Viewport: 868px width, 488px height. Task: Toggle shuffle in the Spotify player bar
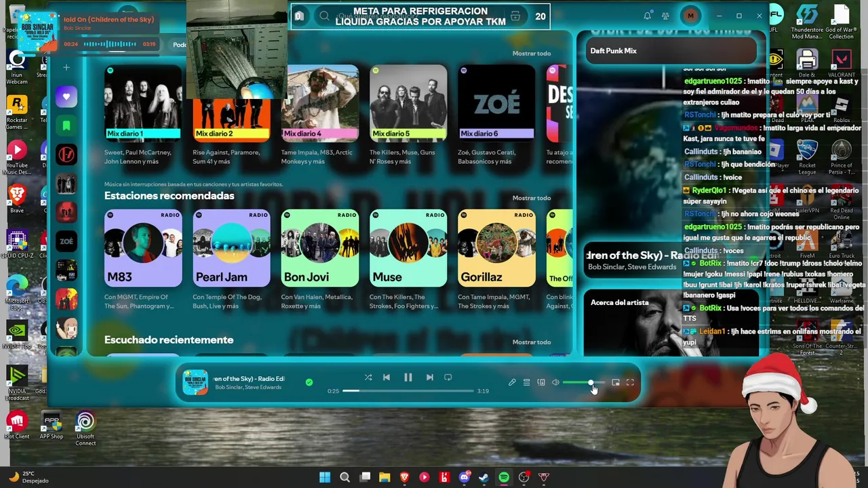pyautogui.click(x=368, y=378)
